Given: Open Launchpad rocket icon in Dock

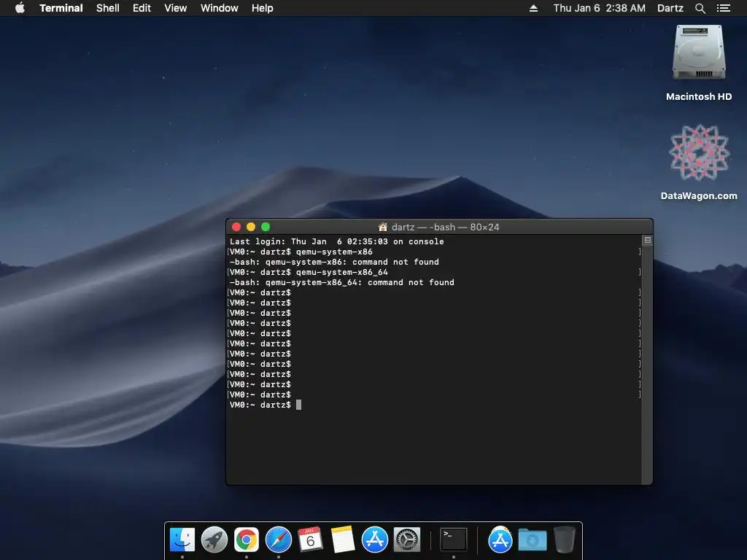Looking at the screenshot, I should pos(214,540).
